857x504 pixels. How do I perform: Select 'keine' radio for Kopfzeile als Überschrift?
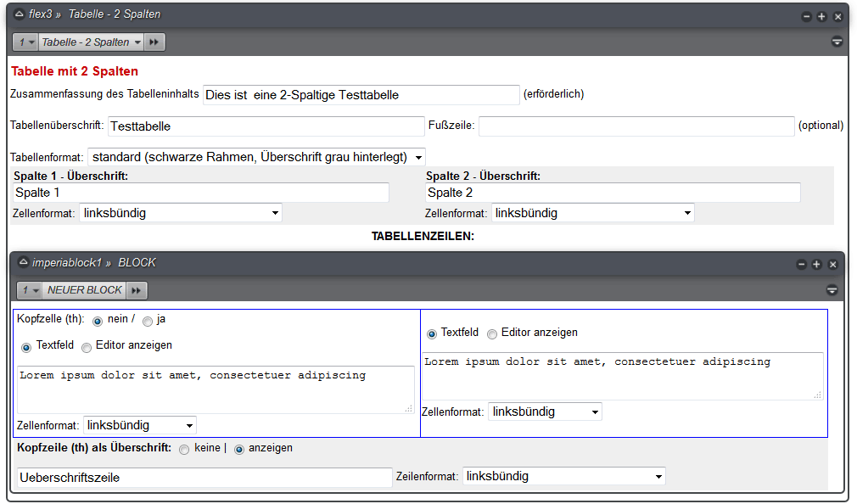pos(184,450)
